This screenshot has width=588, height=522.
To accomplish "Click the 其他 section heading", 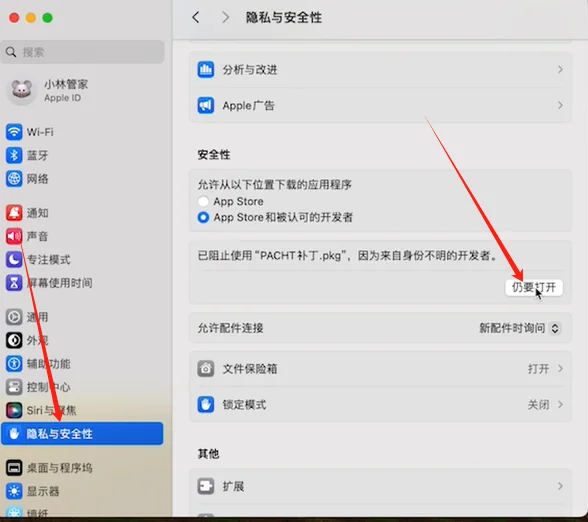I will pyautogui.click(x=208, y=454).
